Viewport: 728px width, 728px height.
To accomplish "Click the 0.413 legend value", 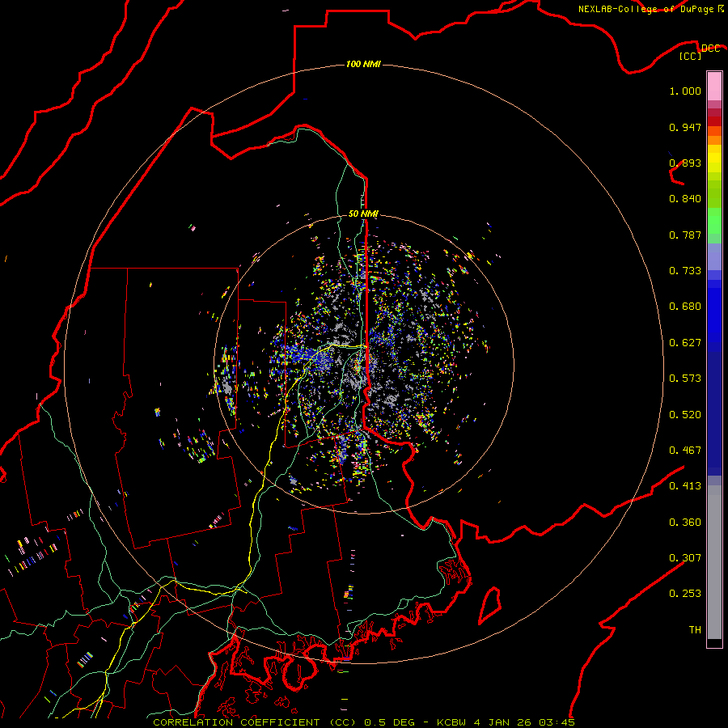I will coord(685,486).
